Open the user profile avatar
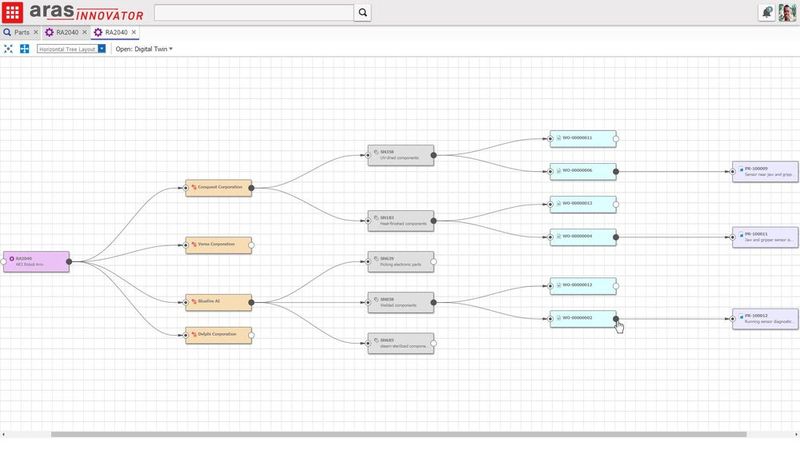 coord(787,12)
